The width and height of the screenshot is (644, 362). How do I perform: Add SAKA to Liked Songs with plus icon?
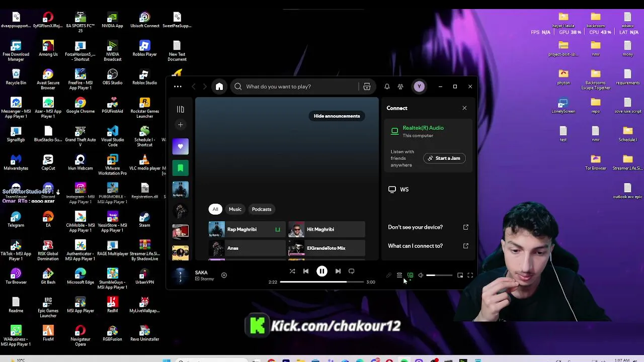pos(224,275)
